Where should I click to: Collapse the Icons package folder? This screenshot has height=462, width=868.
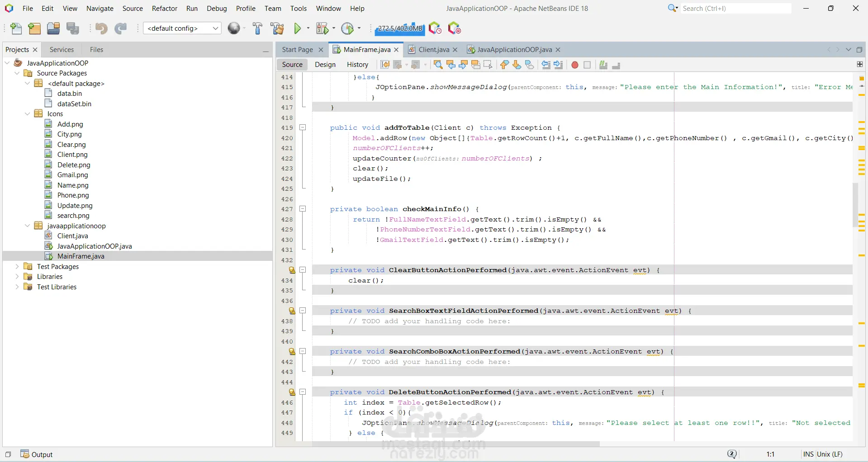coord(27,114)
